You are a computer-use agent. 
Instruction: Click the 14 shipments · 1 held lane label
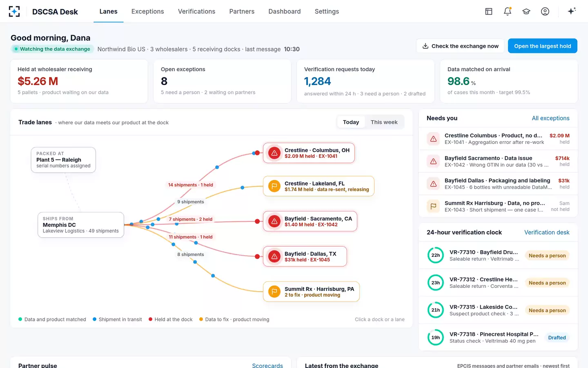tap(191, 185)
